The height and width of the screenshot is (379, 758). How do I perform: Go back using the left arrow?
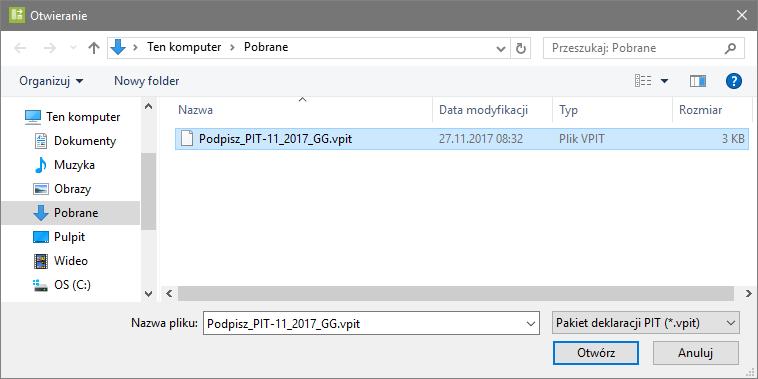coord(20,47)
